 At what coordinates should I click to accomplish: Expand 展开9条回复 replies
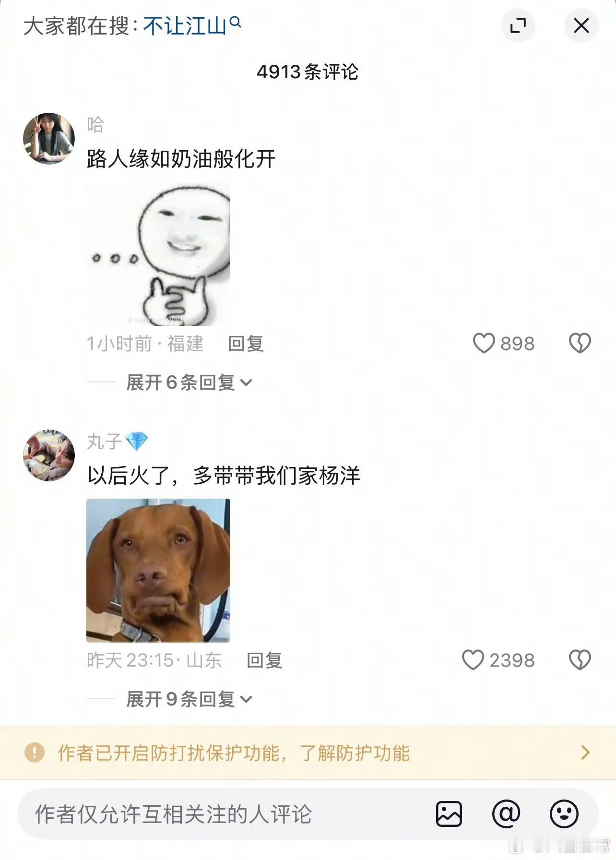[189, 699]
